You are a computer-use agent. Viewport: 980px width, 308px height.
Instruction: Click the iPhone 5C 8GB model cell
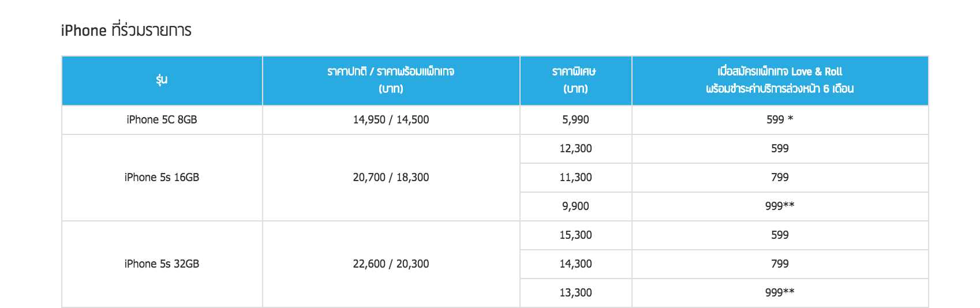coord(162,120)
